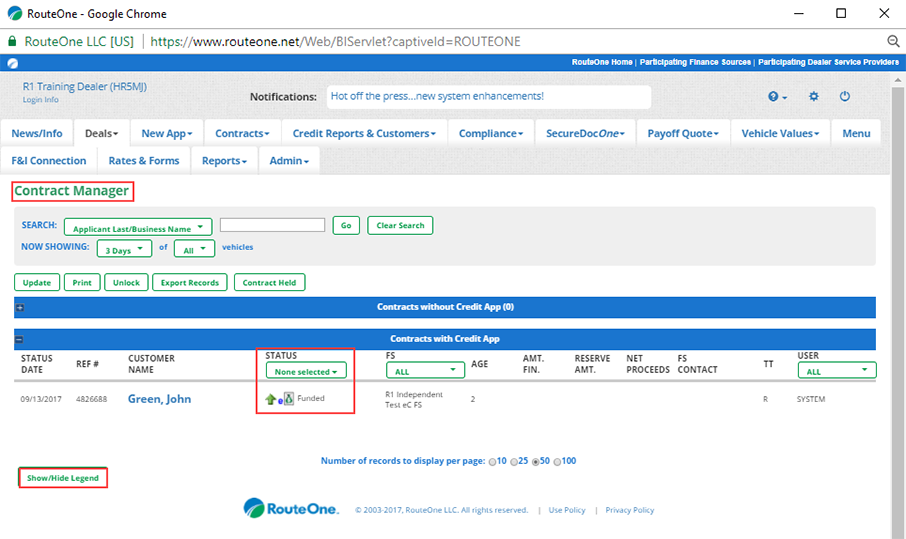This screenshot has width=906, height=539.
Task: Click the browser address bar search magnifier icon
Action: 893,41
